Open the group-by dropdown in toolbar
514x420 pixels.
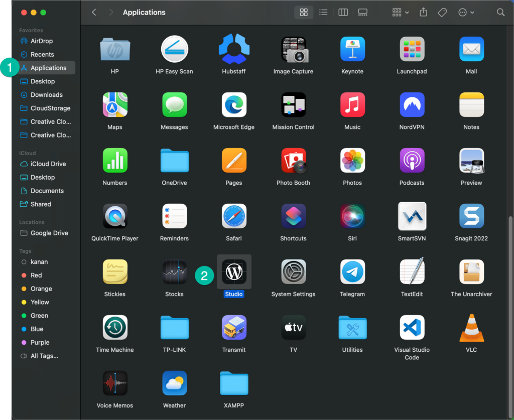click(x=400, y=13)
